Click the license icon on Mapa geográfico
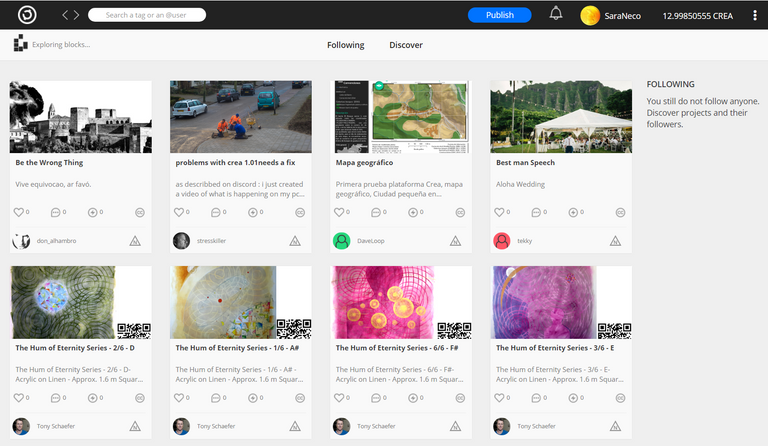768x446 pixels. click(x=460, y=212)
